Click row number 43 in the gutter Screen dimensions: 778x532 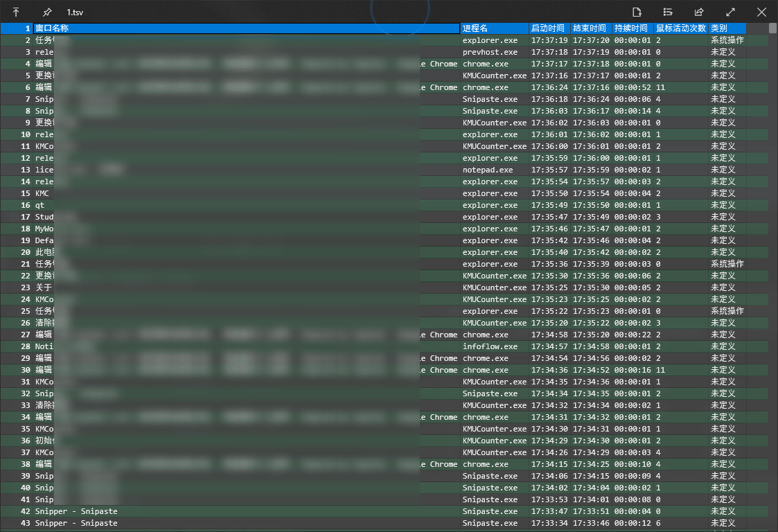(26, 523)
